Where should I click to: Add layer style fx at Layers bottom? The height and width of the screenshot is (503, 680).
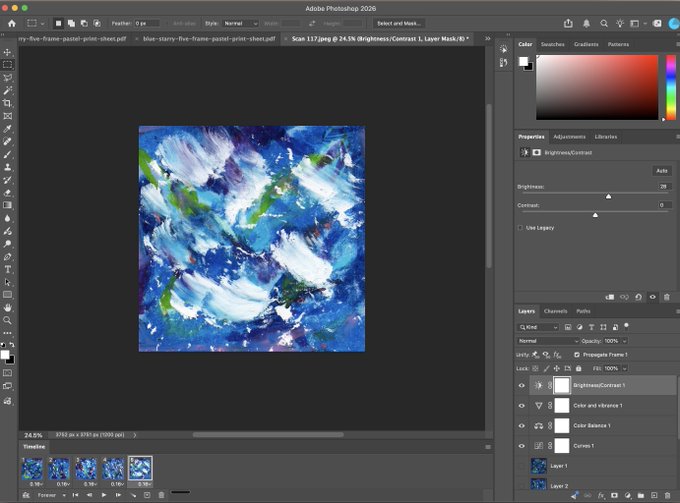(x=601, y=495)
